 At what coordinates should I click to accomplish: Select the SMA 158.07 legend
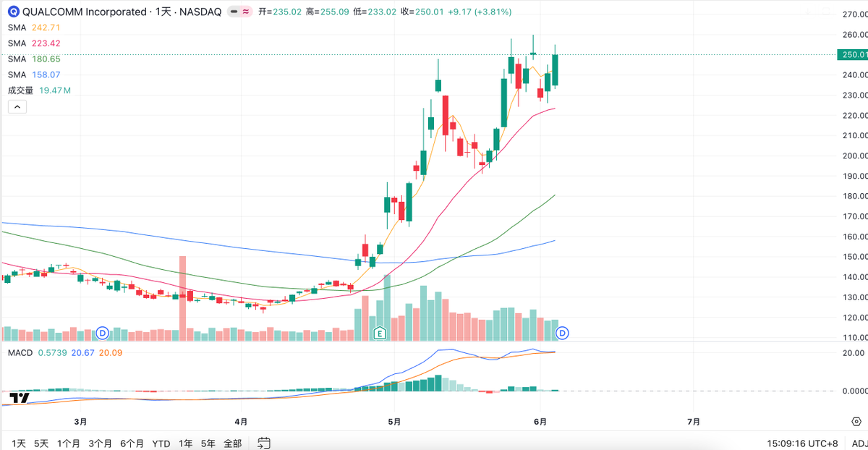[34, 75]
